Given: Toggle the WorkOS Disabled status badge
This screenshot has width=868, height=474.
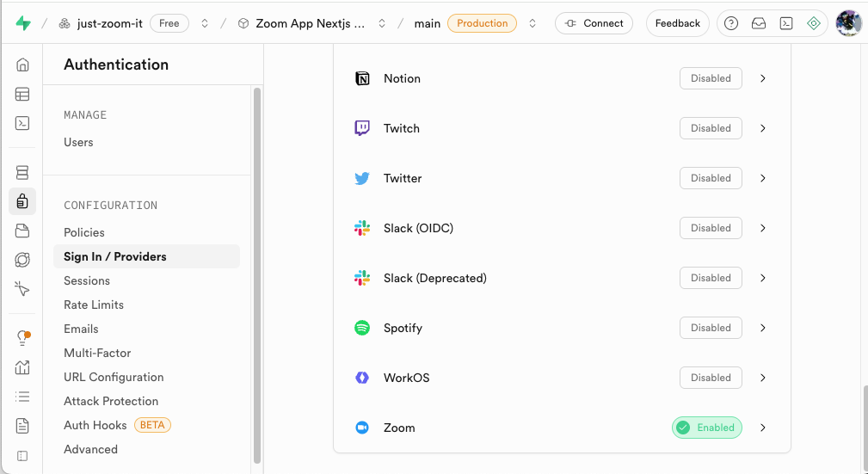Looking at the screenshot, I should pyautogui.click(x=711, y=377).
